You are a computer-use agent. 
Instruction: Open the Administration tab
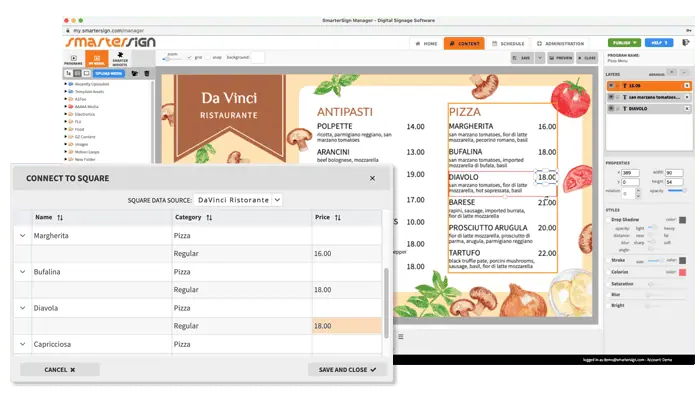click(x=560, y=43)
